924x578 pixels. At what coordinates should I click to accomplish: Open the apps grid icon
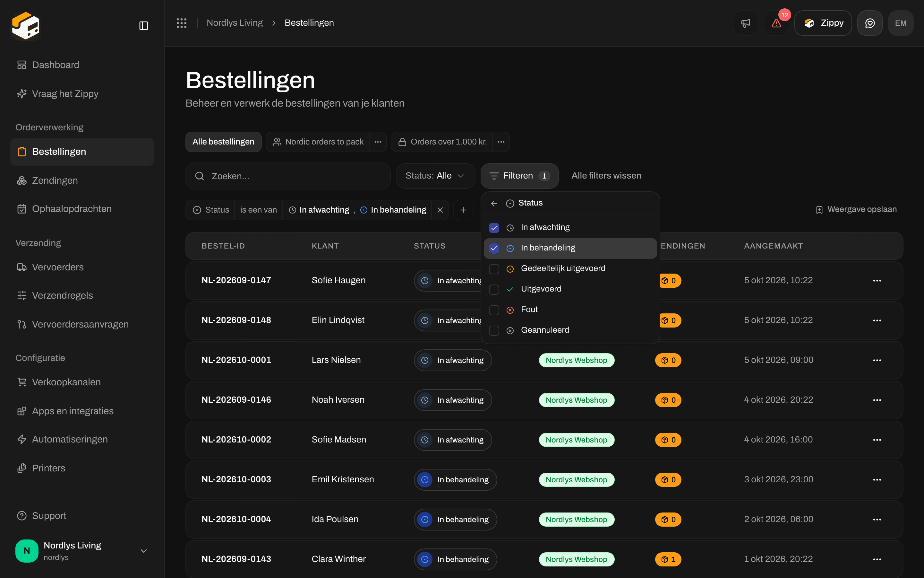[182, 23]
